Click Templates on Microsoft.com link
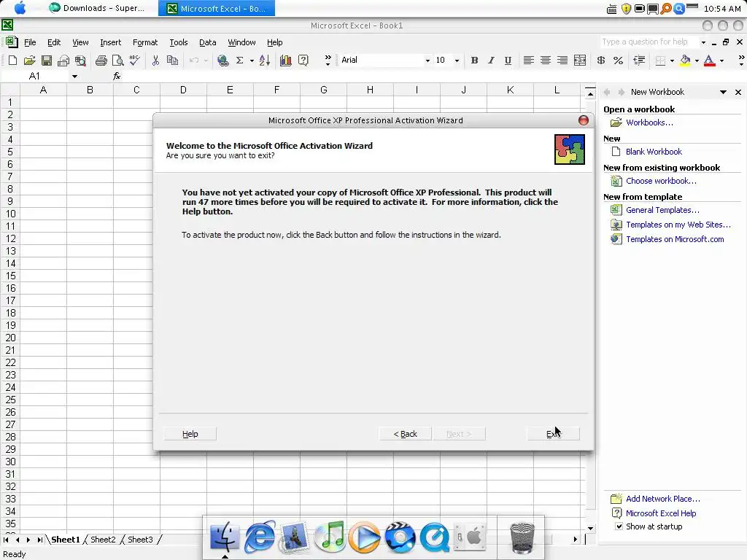 pos(675,239)
